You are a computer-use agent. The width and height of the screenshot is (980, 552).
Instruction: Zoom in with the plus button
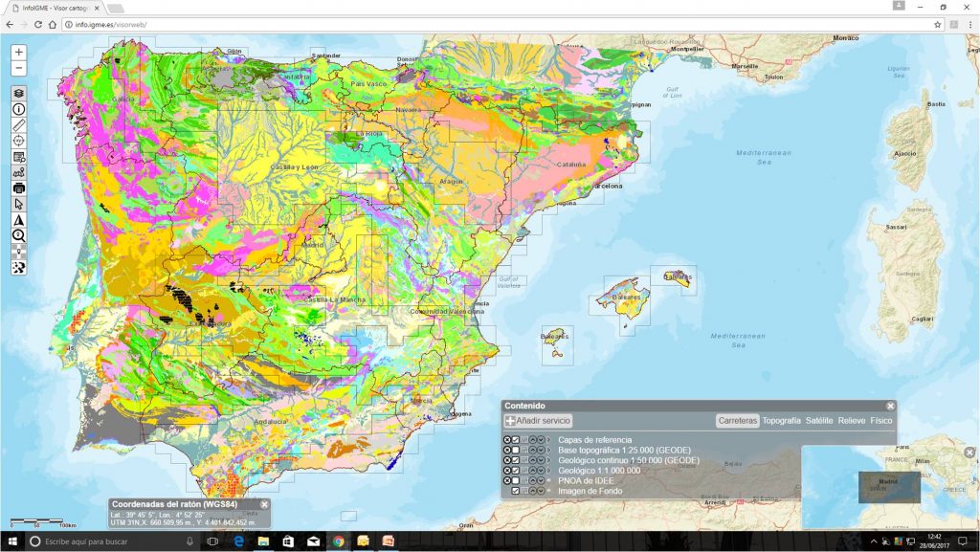point(19,53)
